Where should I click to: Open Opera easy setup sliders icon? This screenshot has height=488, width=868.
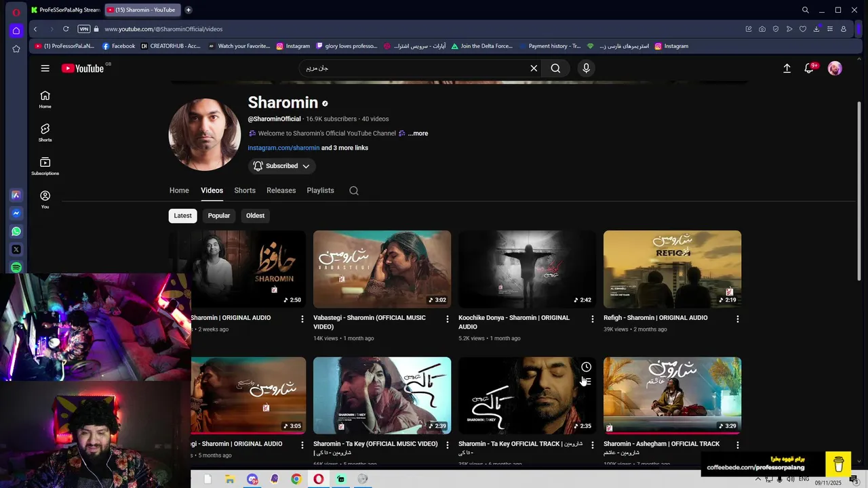click(x=830, y=29)
